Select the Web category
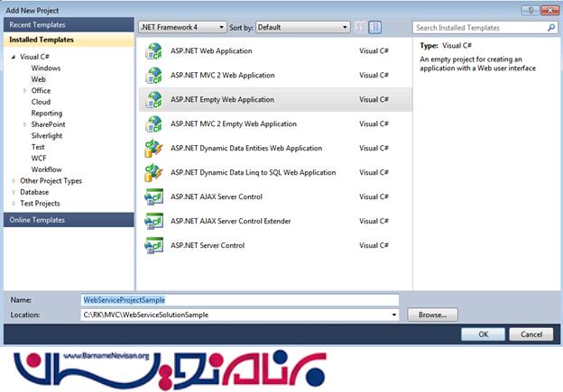This screenshot has height=392, width=563. tap(39, 79)
